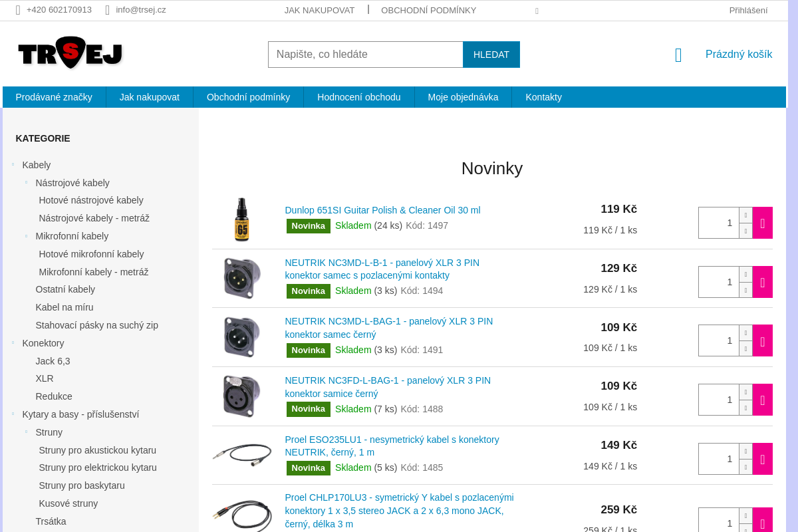Open the NEUTRIK NC3FD-L-BAG-1 product image
This screenshot has height=532, width=798.
[242, 396]
